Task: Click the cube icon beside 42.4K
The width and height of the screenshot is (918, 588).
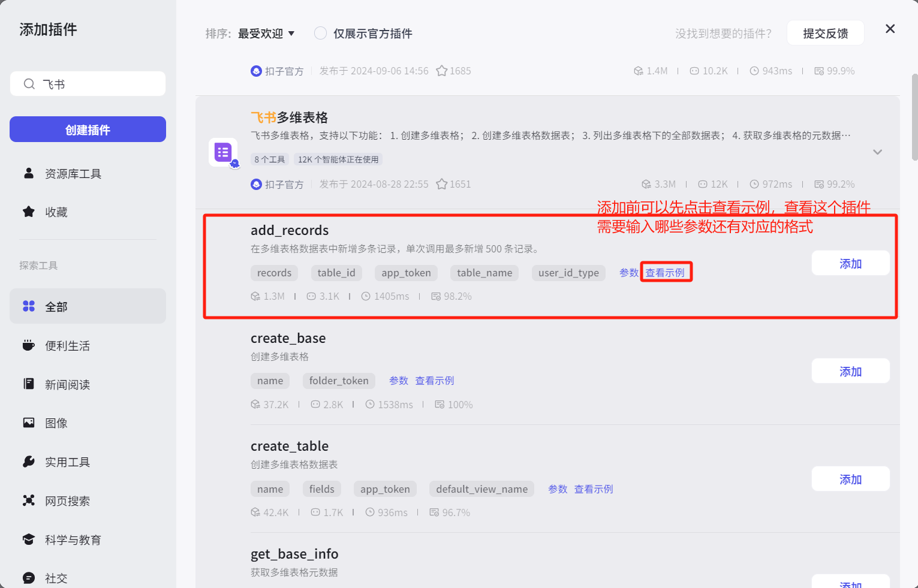Action: tap(255, 512)
